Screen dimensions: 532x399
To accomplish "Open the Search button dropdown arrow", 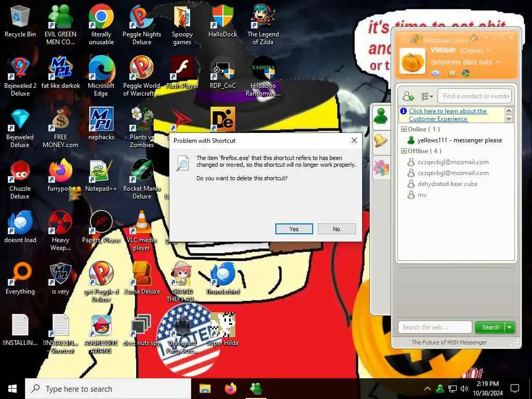I will (x=510, y=327).
